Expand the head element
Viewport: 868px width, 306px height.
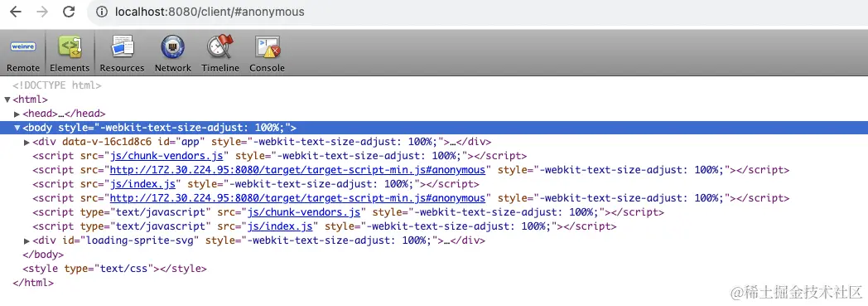click(17, 114)
